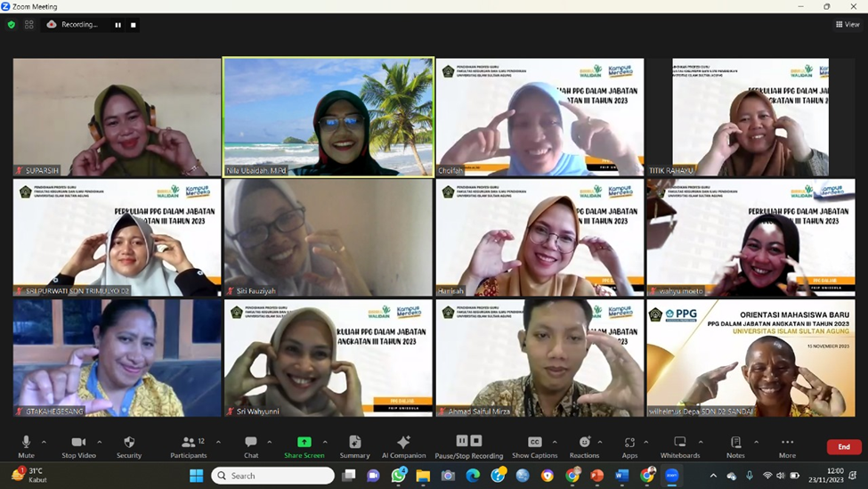Open the More toolbar menu
The width and height of the screenshot is (868, 489).
point(787,445)
